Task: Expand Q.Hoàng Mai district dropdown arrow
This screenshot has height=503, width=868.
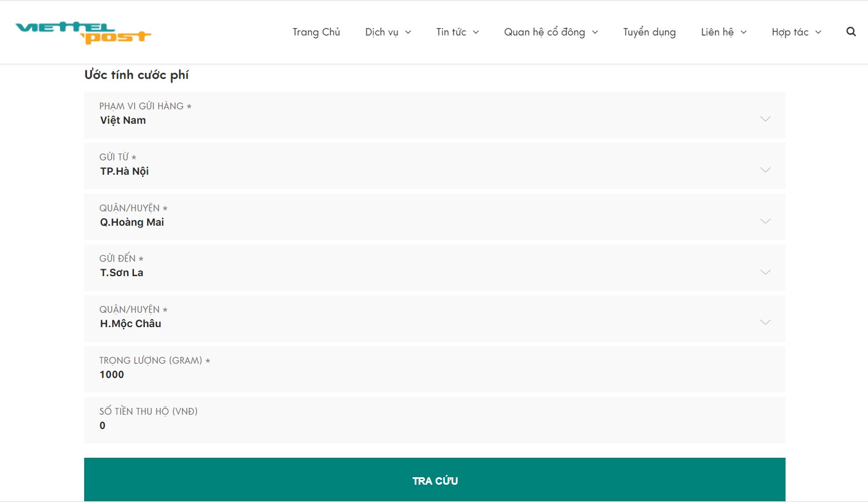Action: tap(765, 221)
